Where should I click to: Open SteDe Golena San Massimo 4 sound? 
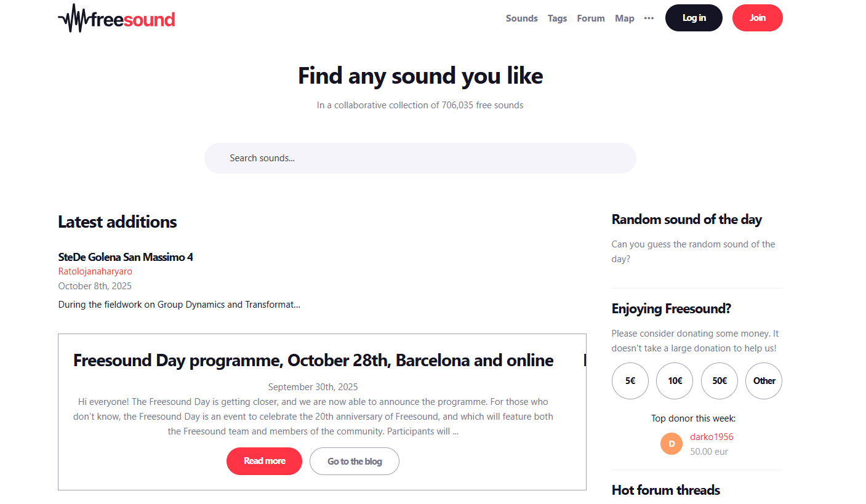click(126, 257)
